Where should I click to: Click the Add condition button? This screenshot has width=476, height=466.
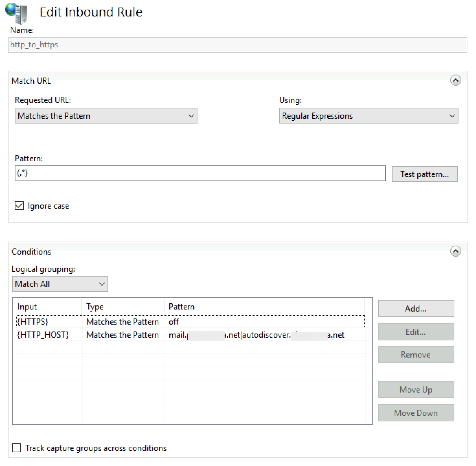(x=416, y=309)
